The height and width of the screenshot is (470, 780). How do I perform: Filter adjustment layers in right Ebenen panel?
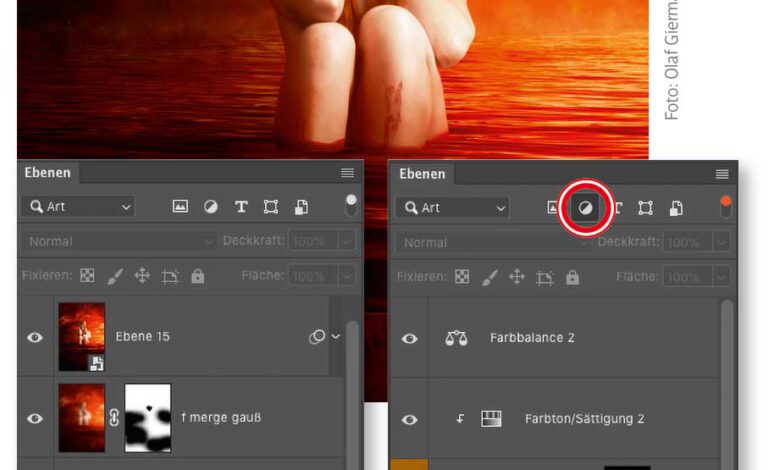(x=585, y=208)
